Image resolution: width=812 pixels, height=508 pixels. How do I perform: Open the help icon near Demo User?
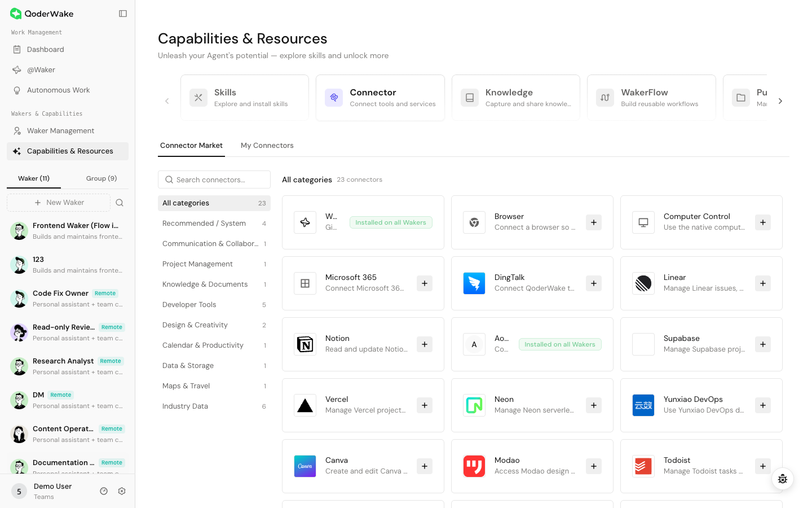coord(104,491)
